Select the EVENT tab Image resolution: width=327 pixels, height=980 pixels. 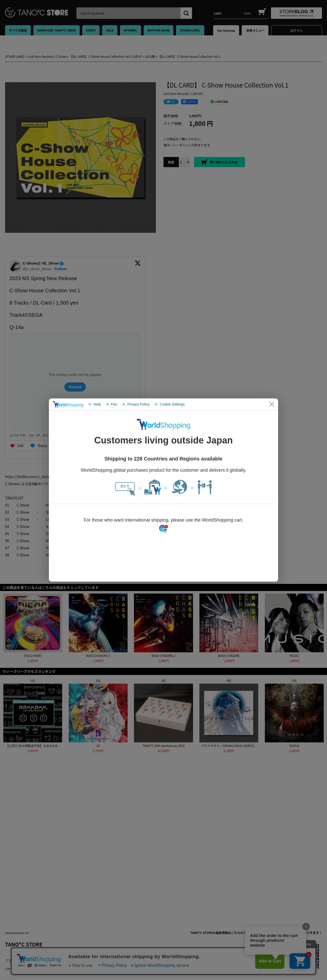(91, 31)
